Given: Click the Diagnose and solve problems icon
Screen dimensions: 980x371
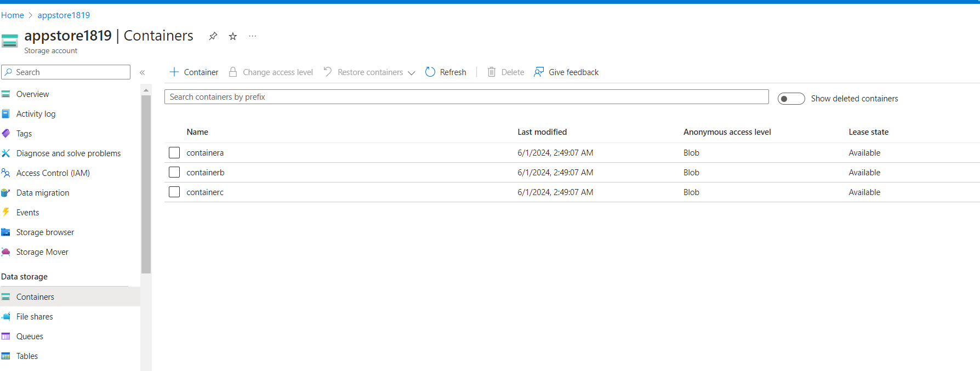Looking at the screenshot, I should pyautogui.click(x=5, y=153).
